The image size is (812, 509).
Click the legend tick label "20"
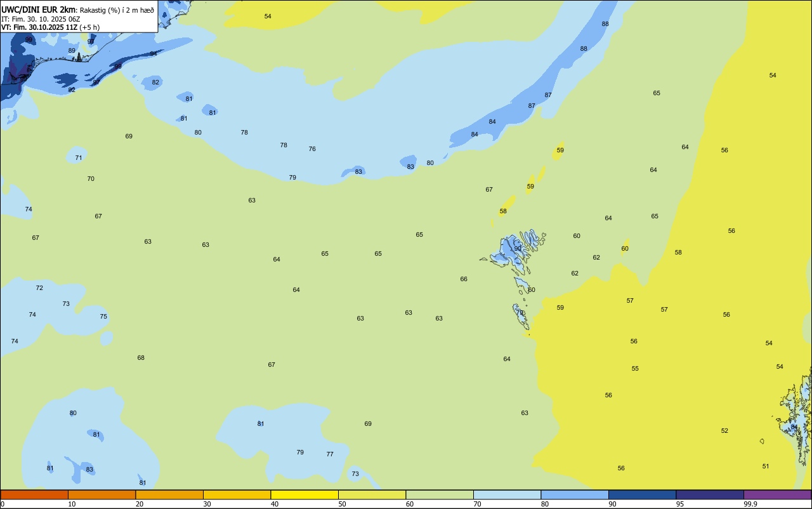point(140,504)
